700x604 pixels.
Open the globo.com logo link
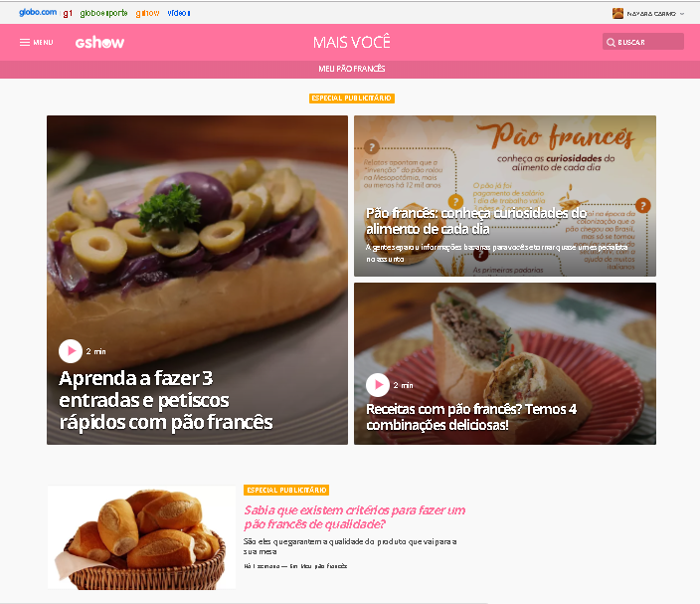click(x=38, y=13)
